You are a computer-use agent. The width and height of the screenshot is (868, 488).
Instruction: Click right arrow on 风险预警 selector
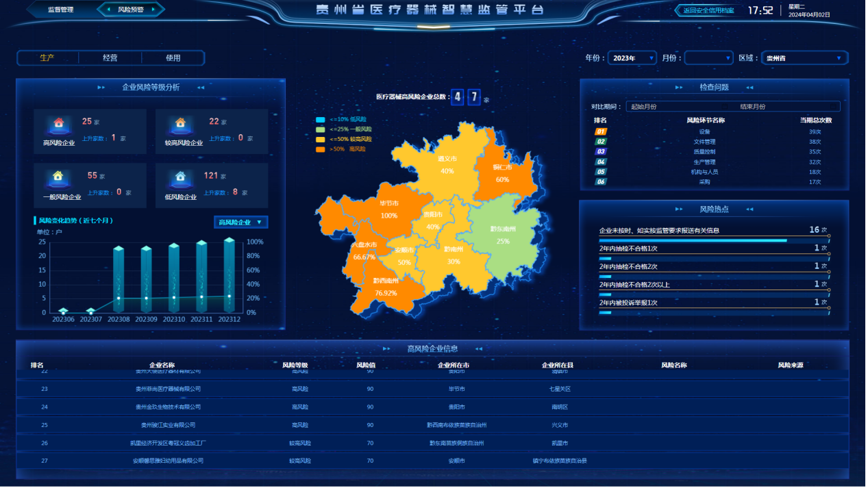(153, 10)
